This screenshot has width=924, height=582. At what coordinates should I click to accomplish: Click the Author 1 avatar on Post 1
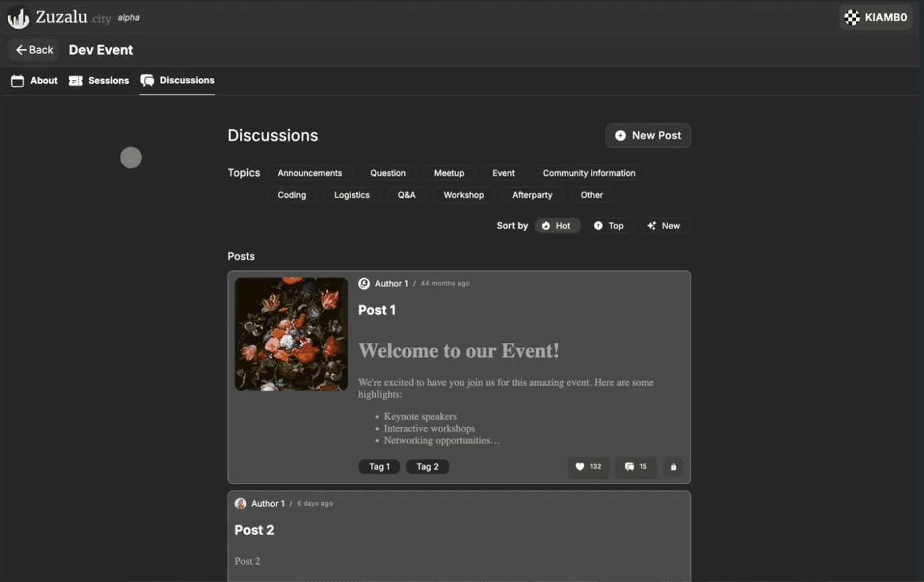click(x=364, y=284)
